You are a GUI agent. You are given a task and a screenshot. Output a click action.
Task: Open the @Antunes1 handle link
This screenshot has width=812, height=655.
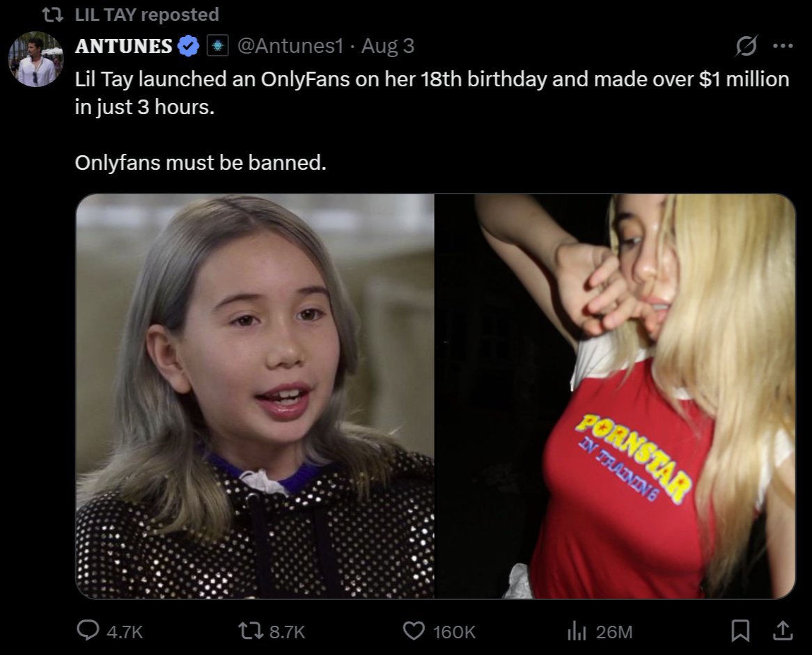point(290,46)
